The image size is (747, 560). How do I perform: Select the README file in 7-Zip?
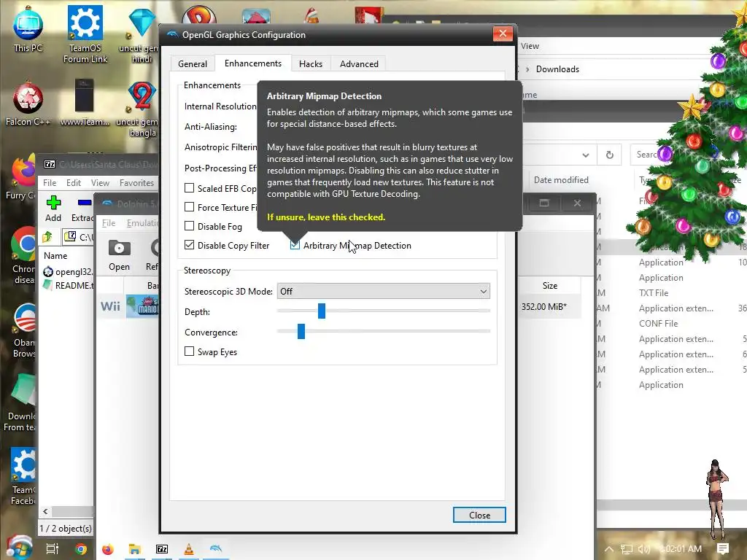[x=68, y=285]
